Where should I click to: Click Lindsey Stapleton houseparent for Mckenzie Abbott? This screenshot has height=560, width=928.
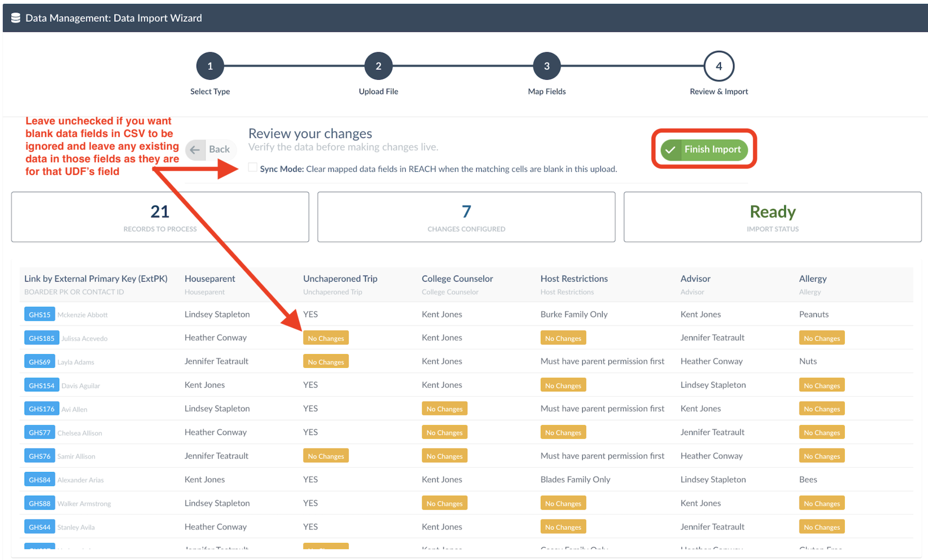[217, 314]
